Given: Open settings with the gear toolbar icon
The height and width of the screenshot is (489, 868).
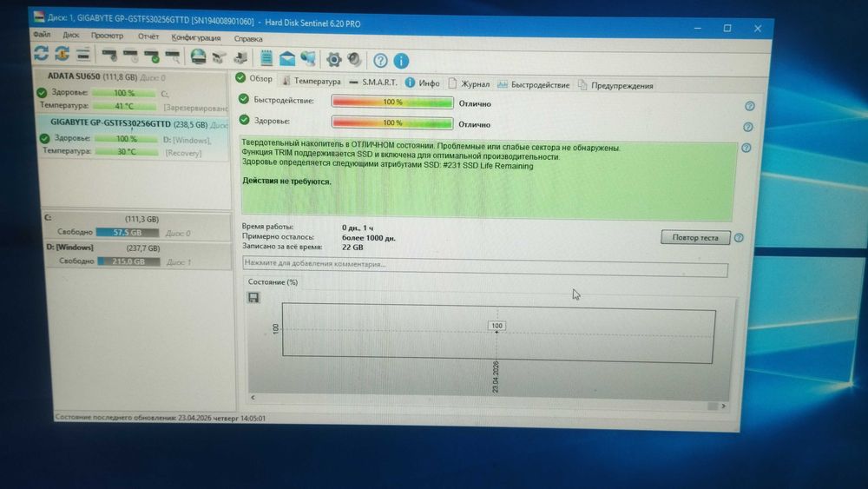Looking at the screenshot, I should [334, 59].
